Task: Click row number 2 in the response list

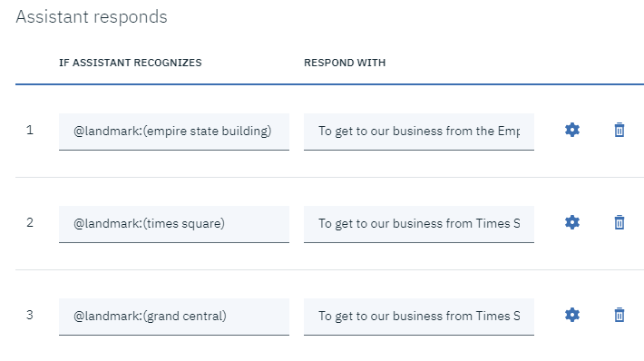Action: click(x=30, y=222)
